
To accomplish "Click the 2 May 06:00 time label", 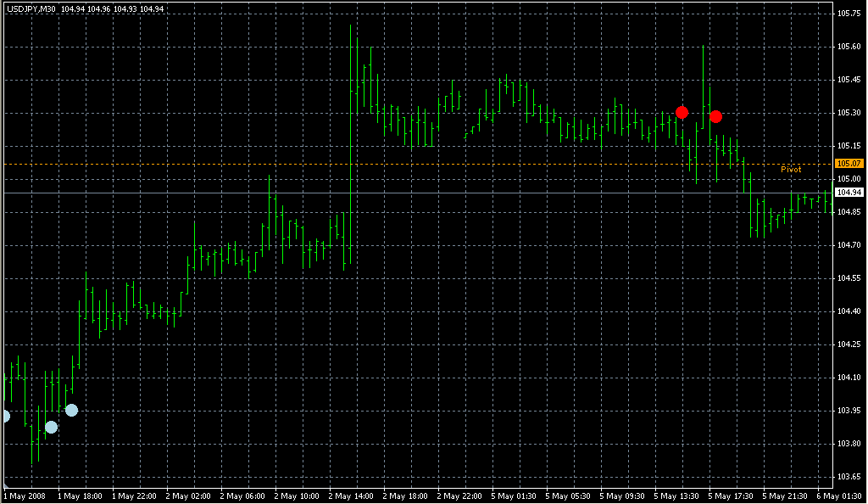I will [x=242, y=496].
